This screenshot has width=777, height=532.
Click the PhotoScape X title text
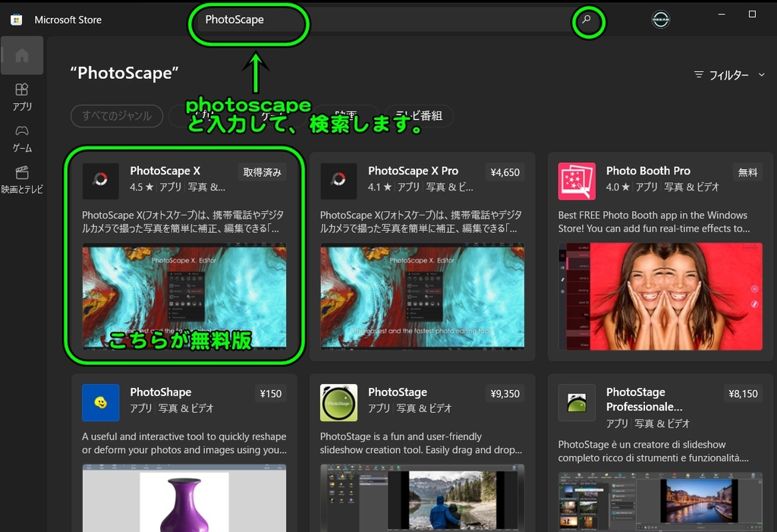coord(165,171)
